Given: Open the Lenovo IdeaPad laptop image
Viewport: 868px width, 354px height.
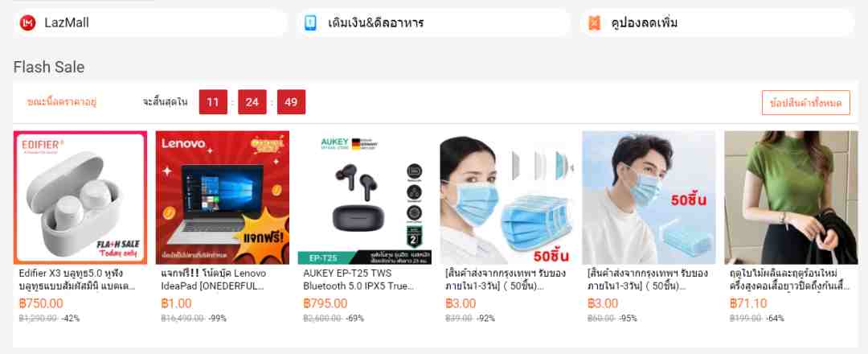Looking at the screenshot, I should click(x=223, y=197).
